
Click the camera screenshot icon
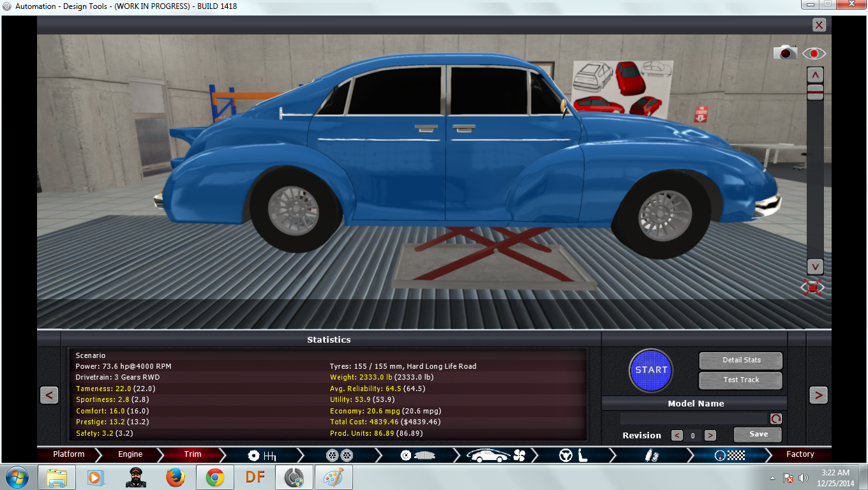[785, 53]
